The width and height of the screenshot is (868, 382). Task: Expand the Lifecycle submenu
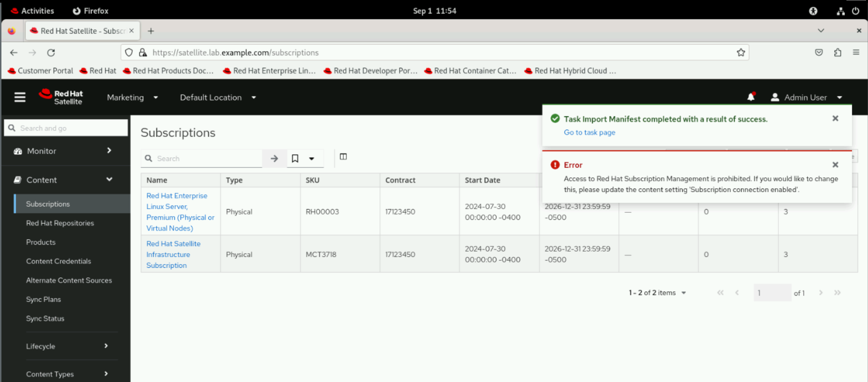[67, 346]
